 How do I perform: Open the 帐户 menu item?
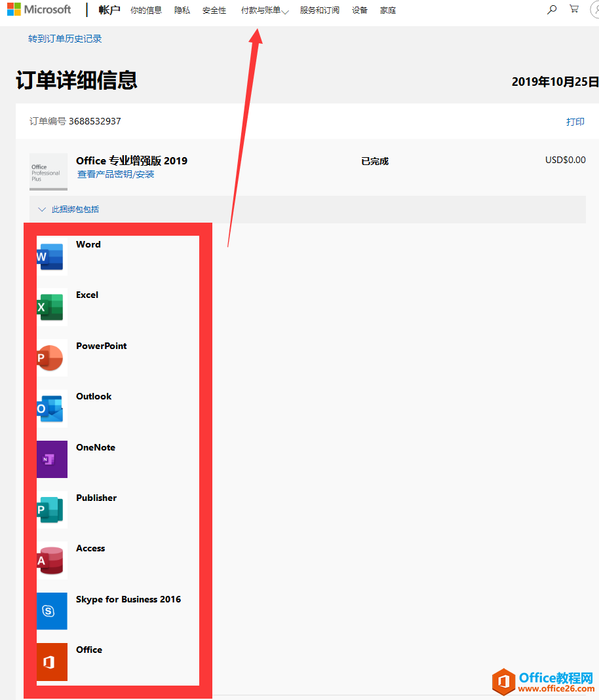(x=109, y=10)
